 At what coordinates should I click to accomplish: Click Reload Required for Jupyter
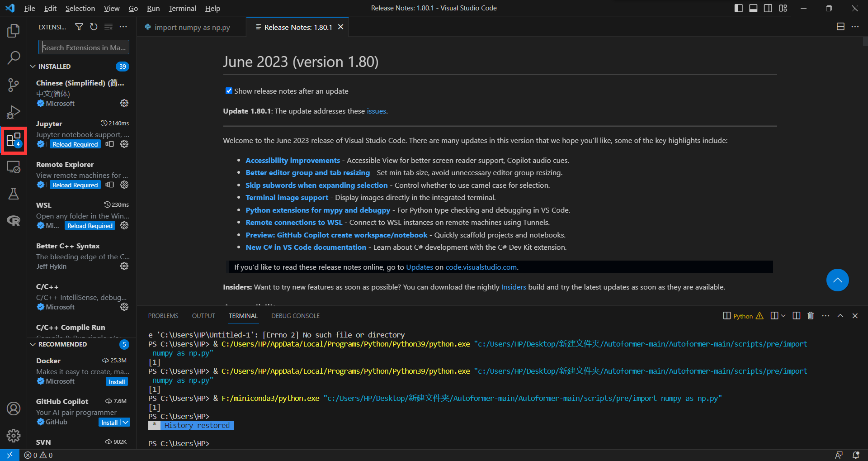tap(75, 144)
